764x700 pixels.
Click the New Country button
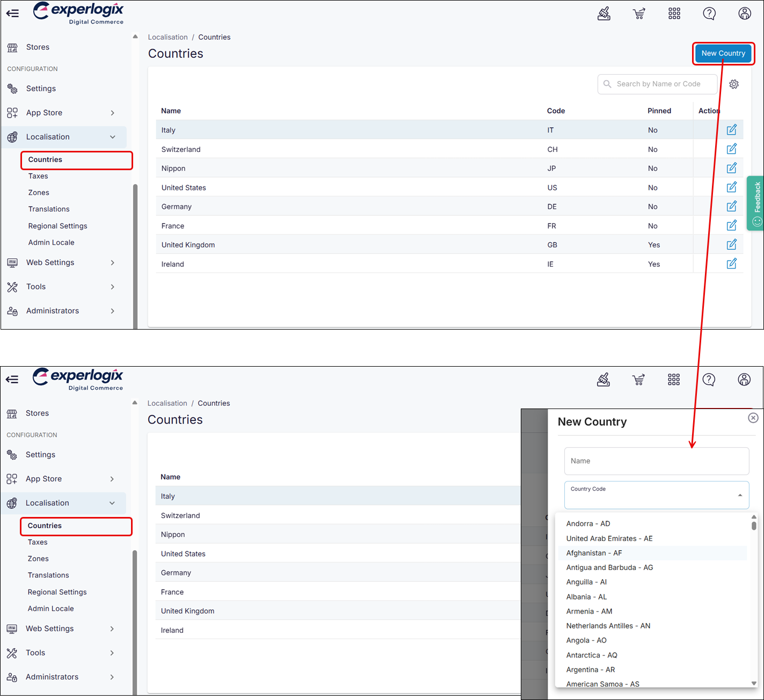(x=723, y=53)
